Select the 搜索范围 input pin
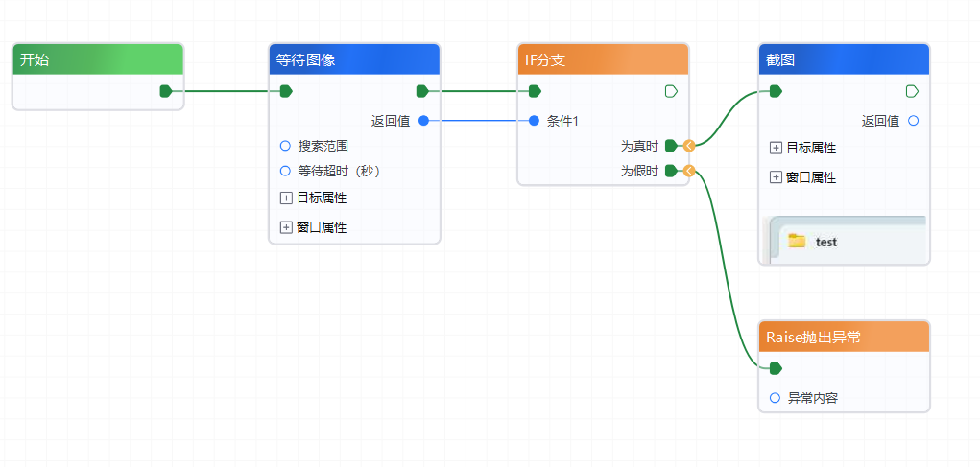Screen dimensions: 980x467 click(285, 146)
